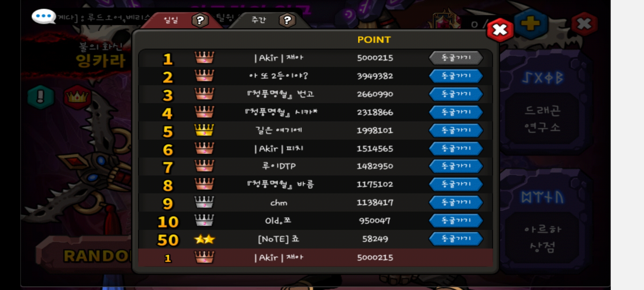Screen dimensions: 644x290
Task: Tap the double star icon on rank 50
Action: coord(204,239)
